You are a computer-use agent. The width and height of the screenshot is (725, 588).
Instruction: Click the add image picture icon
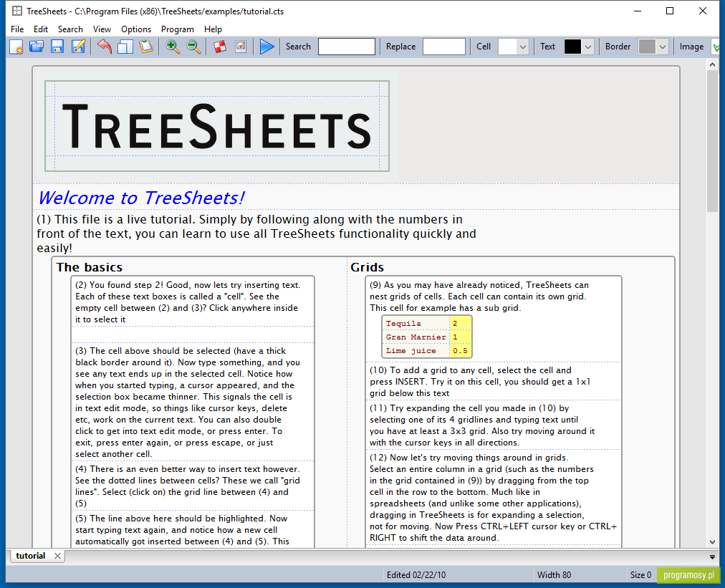[x=241, y=47]
